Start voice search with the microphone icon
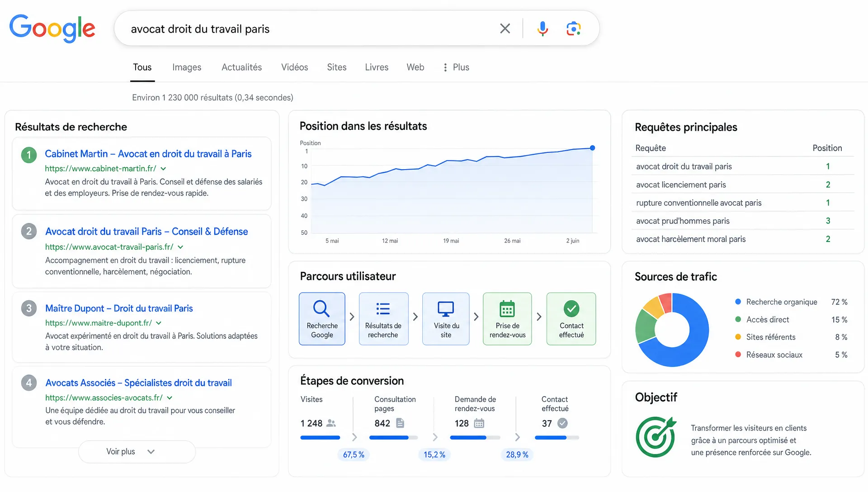The image size is (868, 492). click(x=542, y=28)
